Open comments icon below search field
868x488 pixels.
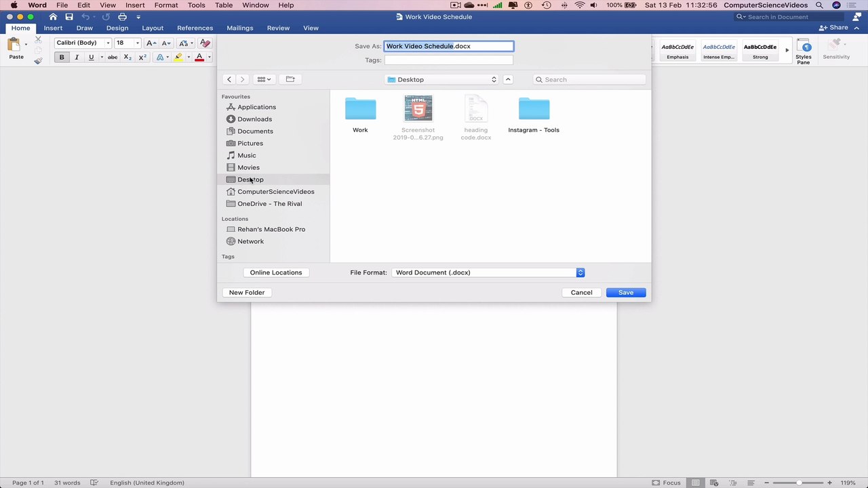[x=856, y=16]
